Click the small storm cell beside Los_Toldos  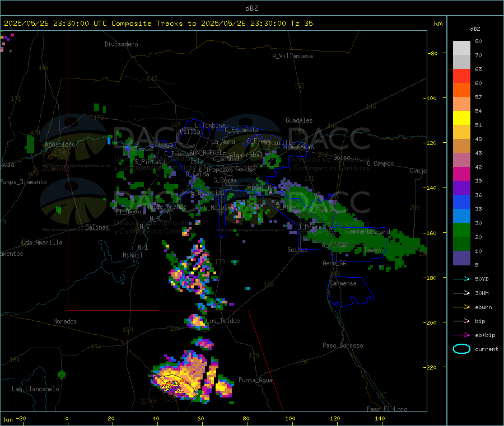[x=196, y=322]
